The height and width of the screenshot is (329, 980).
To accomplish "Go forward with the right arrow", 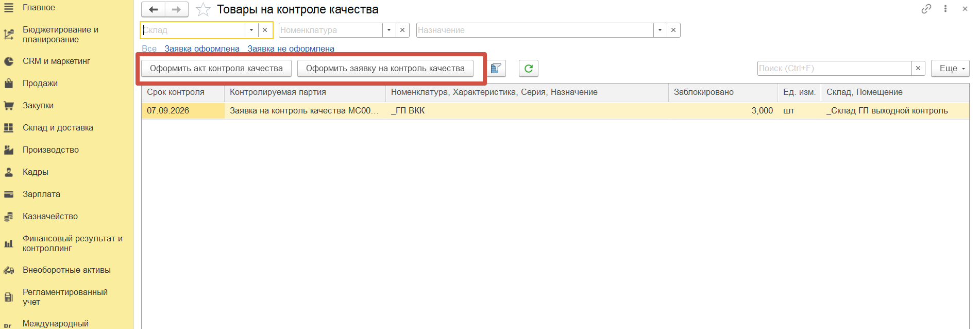I will [177, 10].
